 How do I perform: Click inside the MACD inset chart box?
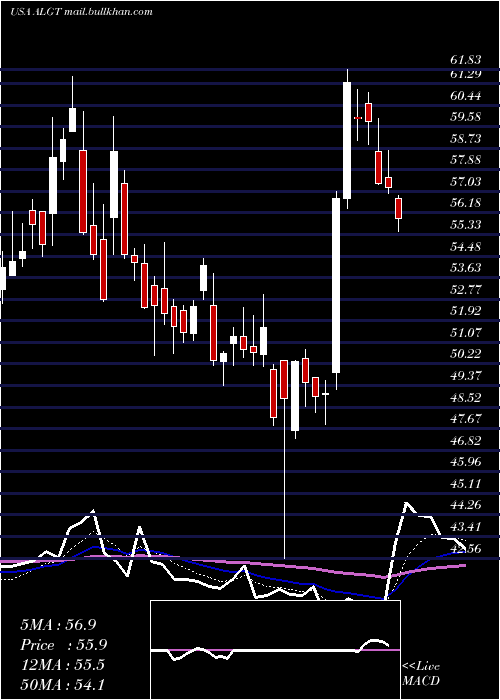pos(275,650)
